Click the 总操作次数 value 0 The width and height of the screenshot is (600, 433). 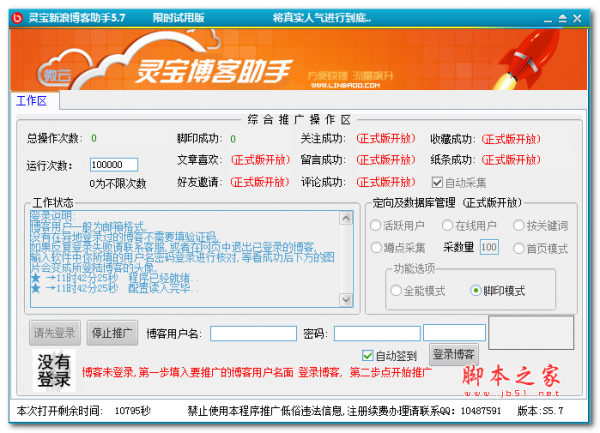(x=94, y=138)
